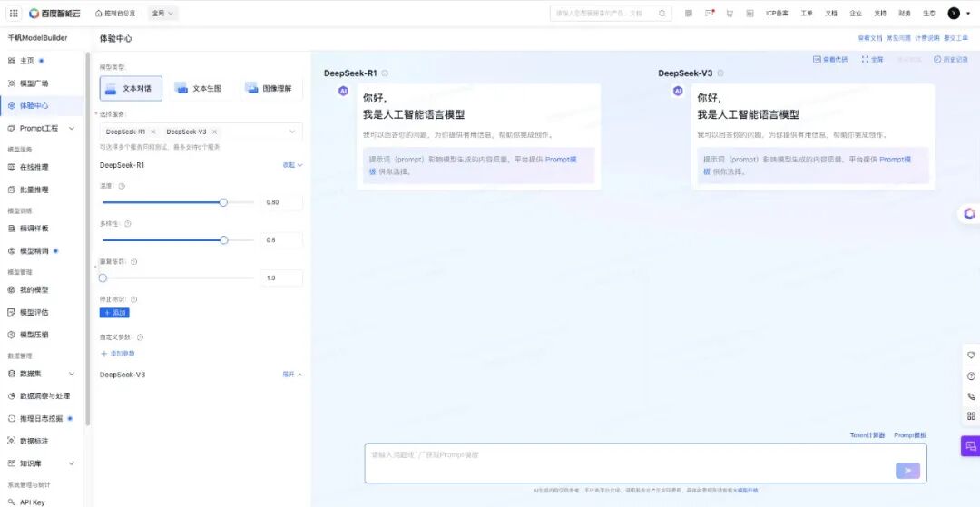The height and width of the screenshot is (507, 980).
Task: Open the app grid menu icon
Action: pos(14,13)
